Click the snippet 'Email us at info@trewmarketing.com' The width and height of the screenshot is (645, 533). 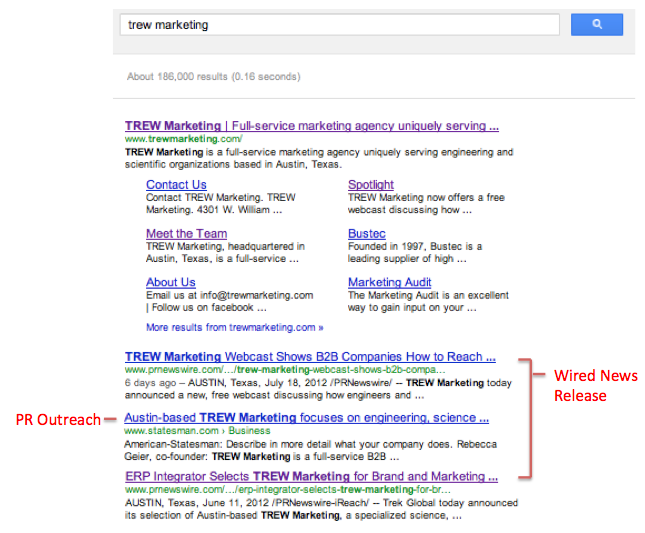point(230,295)
